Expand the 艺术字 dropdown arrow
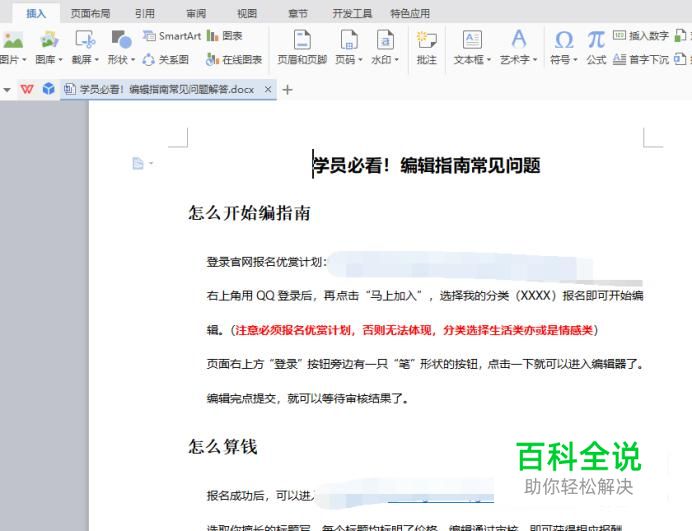The image size is (692, 531). [535, 60]
